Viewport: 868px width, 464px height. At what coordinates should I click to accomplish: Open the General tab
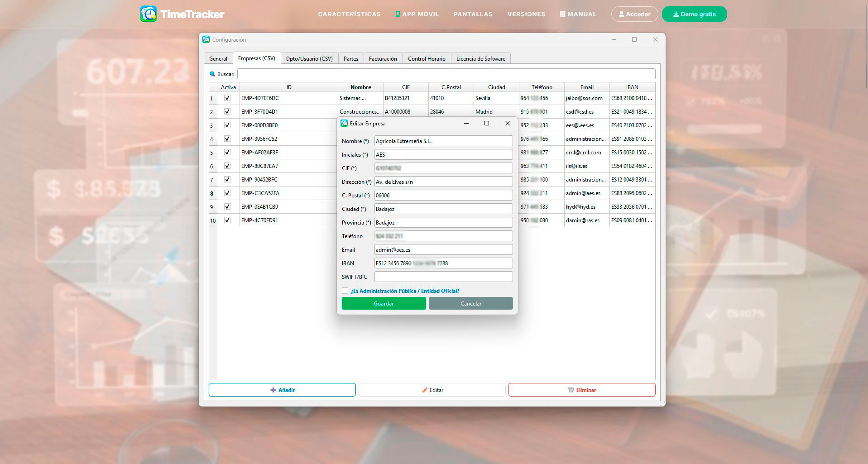[218, 58]
